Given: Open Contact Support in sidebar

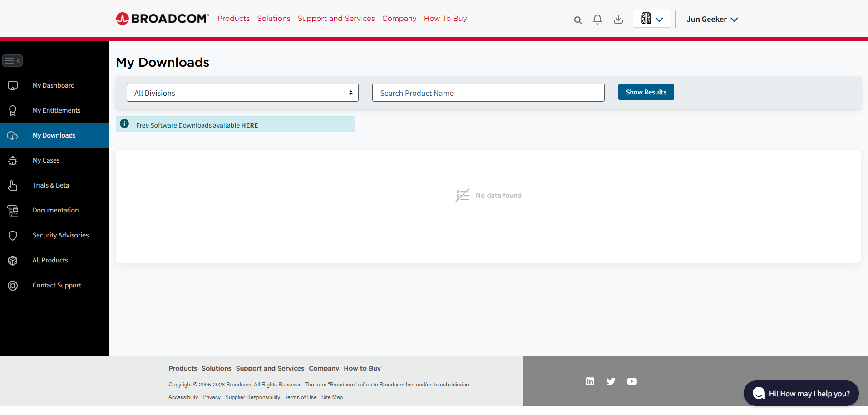Looking at the screenshot, I should point(57,285).
